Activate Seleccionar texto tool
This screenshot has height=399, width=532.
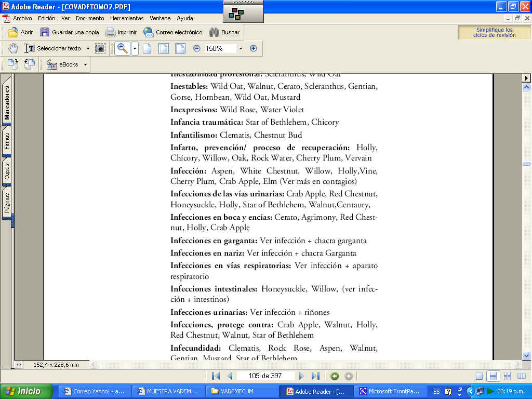(x=53, y=48)
